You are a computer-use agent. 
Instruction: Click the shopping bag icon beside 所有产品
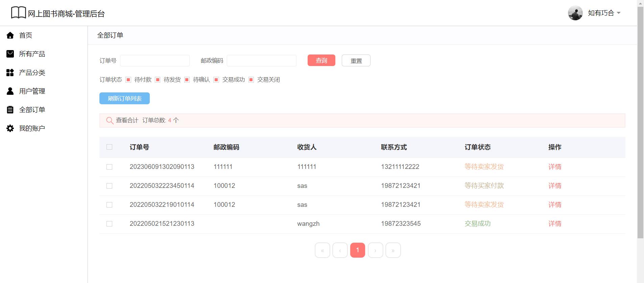click(10, 54)
